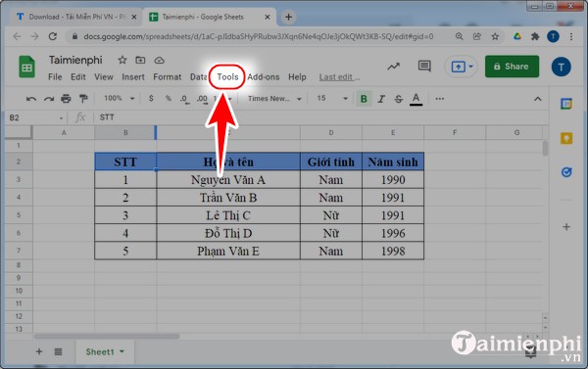The width and height of the screenshot is (588, 369).
Task: Bookmark this page with the star
Action: pyautogui.click(x=495, y=36)
